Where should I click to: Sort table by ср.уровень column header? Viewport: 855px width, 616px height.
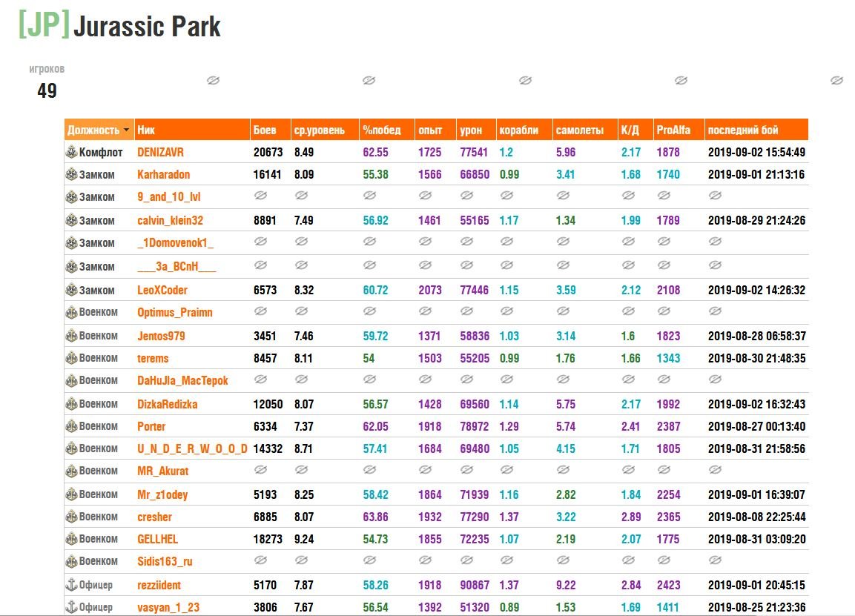pyautogui.click(x=325, y=130)
